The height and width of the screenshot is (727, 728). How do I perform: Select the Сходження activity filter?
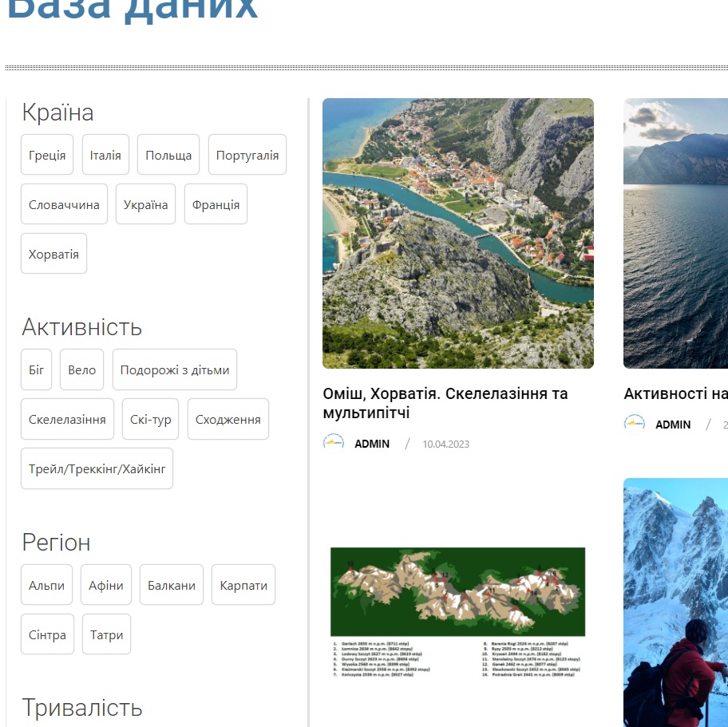[x=227, y=418]
